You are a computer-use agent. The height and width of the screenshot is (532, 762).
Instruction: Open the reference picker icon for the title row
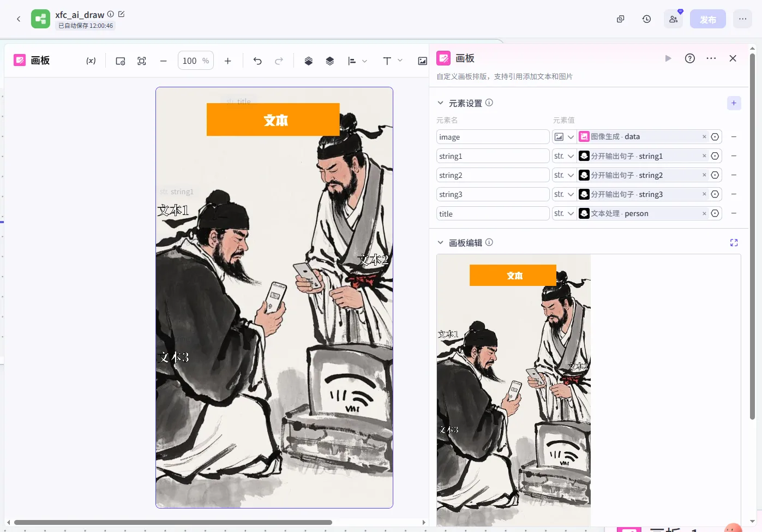pyautogui.click(x=715, y=213)
